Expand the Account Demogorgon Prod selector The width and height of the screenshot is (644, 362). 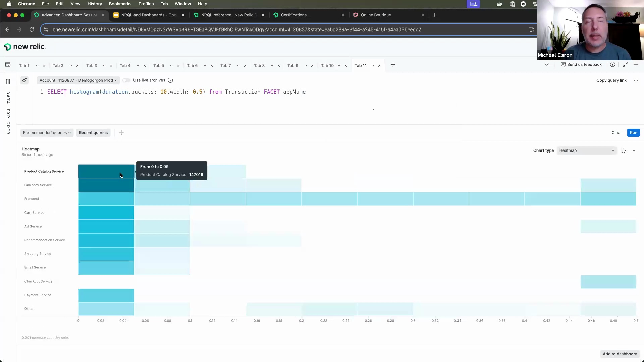pos(78,80)
